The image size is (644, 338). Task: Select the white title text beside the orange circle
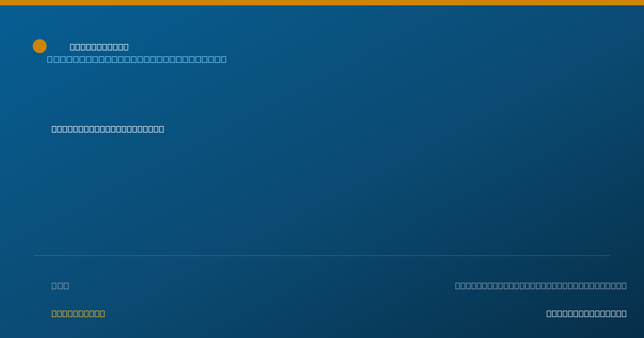99,47
